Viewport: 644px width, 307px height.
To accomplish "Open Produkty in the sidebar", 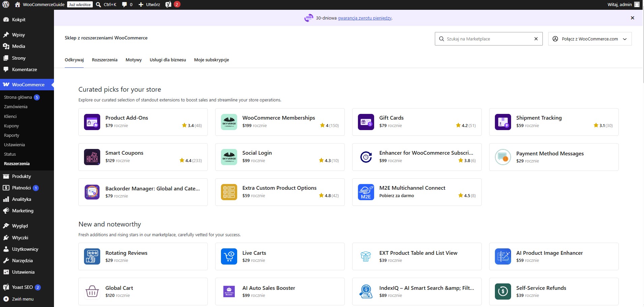I will pos(27,176).
